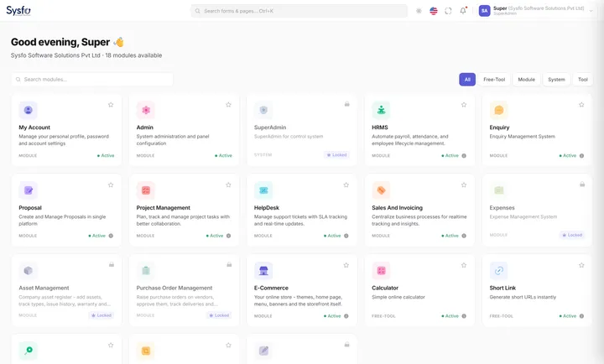The image size is (604, 364).
Task: Open the language flag selector
Action: [434, 11]
